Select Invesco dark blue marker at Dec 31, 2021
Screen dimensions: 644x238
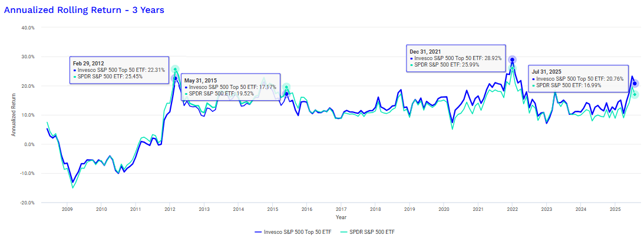click(513, 59)
